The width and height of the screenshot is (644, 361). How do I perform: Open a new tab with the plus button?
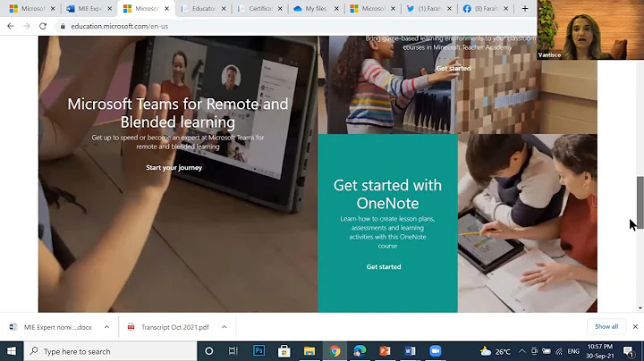click(525, 9)
